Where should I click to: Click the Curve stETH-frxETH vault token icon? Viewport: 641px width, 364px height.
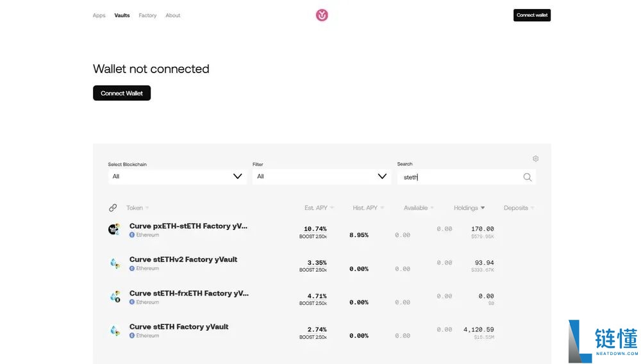coord(114,297)
